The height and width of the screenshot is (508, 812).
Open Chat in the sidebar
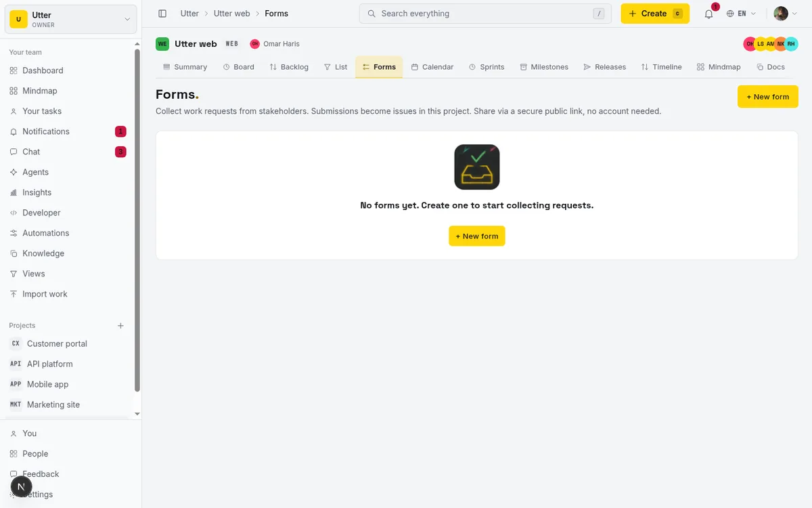pyautogui.click(x=69, y=152)
